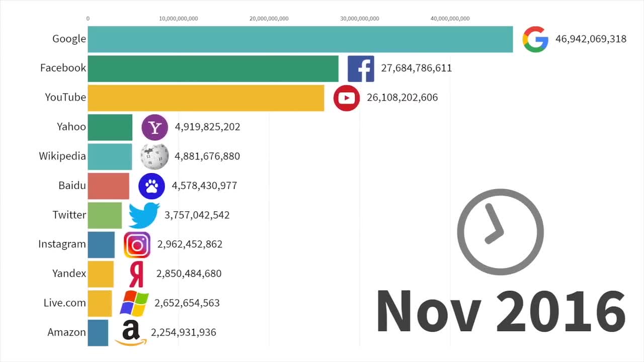Click the "Nov 2016" date label
This screenshot has width=644, height=362.
(501, 311)
